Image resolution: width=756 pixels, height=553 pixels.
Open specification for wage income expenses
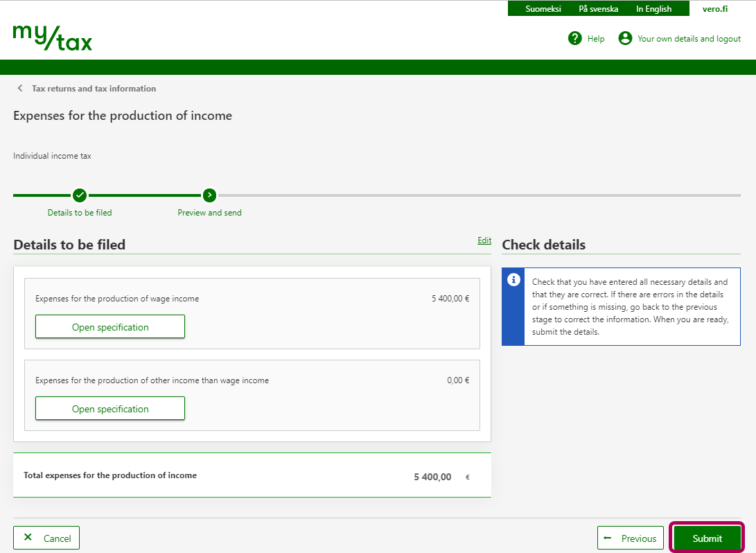pos(110,327)
